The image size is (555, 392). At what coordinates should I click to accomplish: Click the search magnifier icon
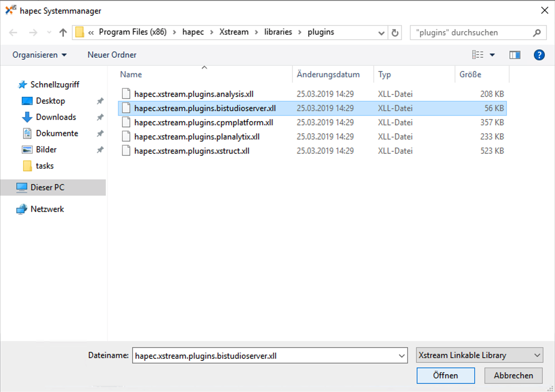pyautogui.click(x=536, y=33)
